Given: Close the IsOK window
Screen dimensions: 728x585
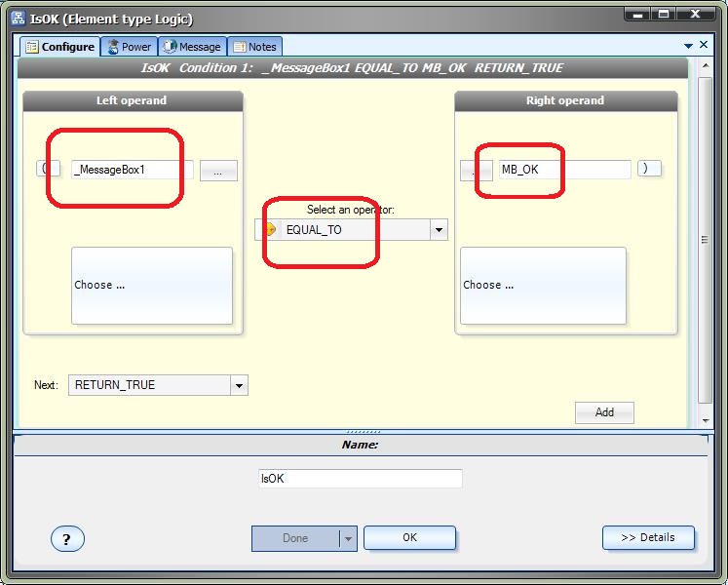Looking at the screenshot, I should 695,15.
